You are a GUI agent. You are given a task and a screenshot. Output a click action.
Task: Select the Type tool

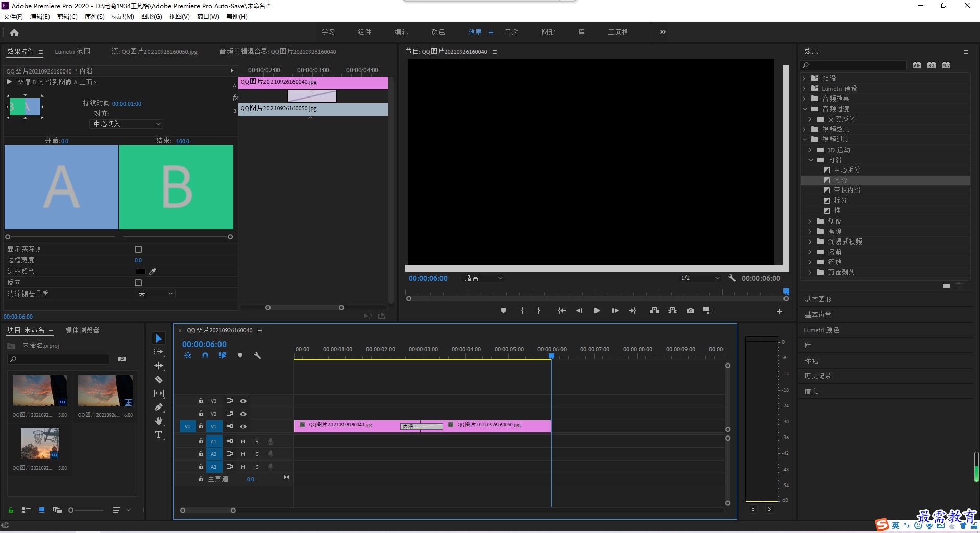[159, 434]
